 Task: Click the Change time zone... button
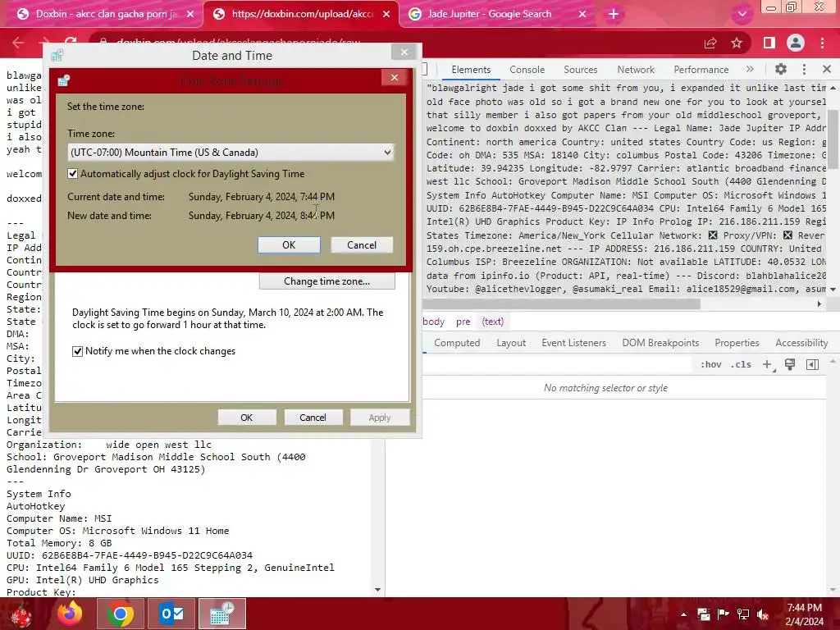(326, 281)
